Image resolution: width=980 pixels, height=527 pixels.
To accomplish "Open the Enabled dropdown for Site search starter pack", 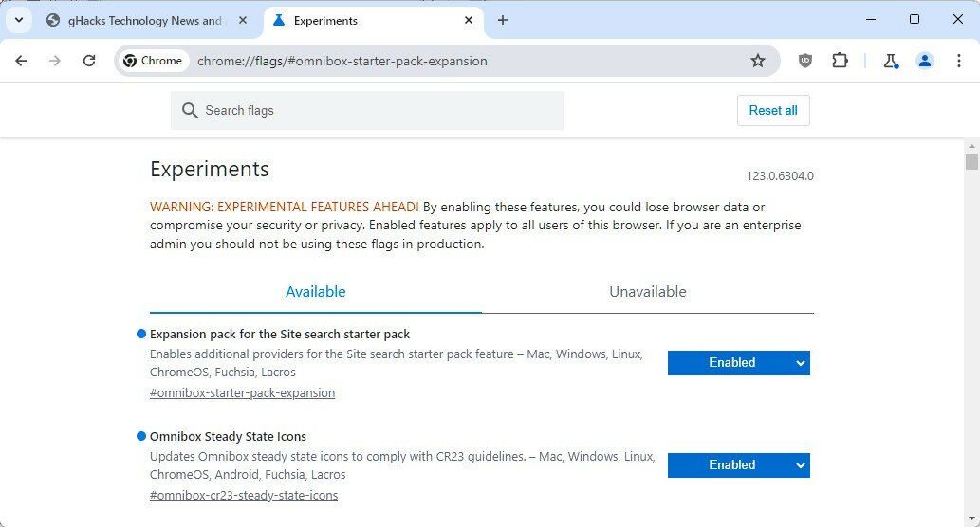I will (738, 363).
